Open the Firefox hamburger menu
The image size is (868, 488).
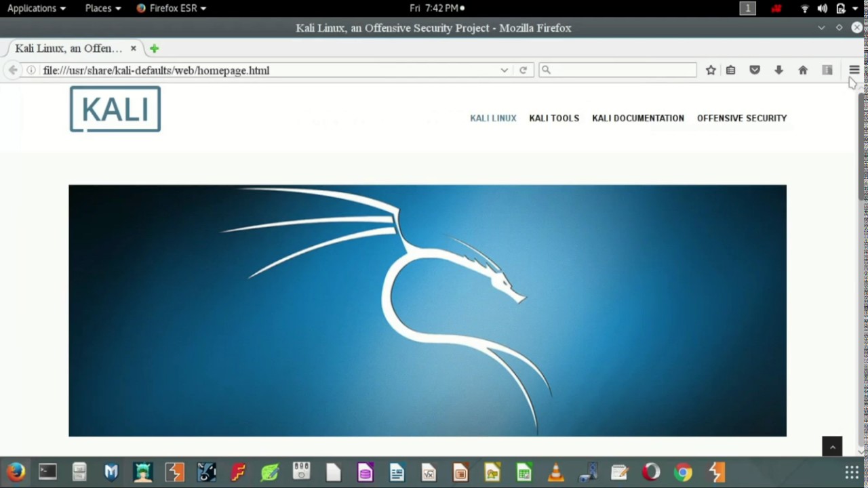(x=854, y=70)
